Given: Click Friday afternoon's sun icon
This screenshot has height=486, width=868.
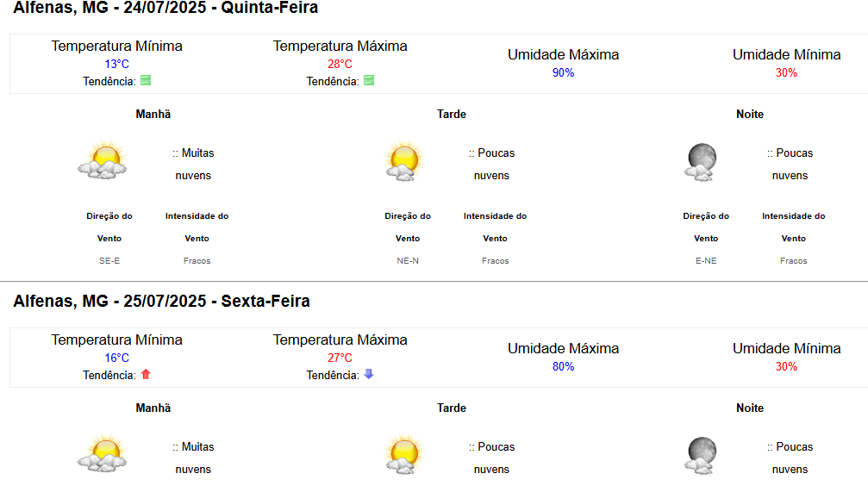Looking at the screenshot, I should pos(404,454).
